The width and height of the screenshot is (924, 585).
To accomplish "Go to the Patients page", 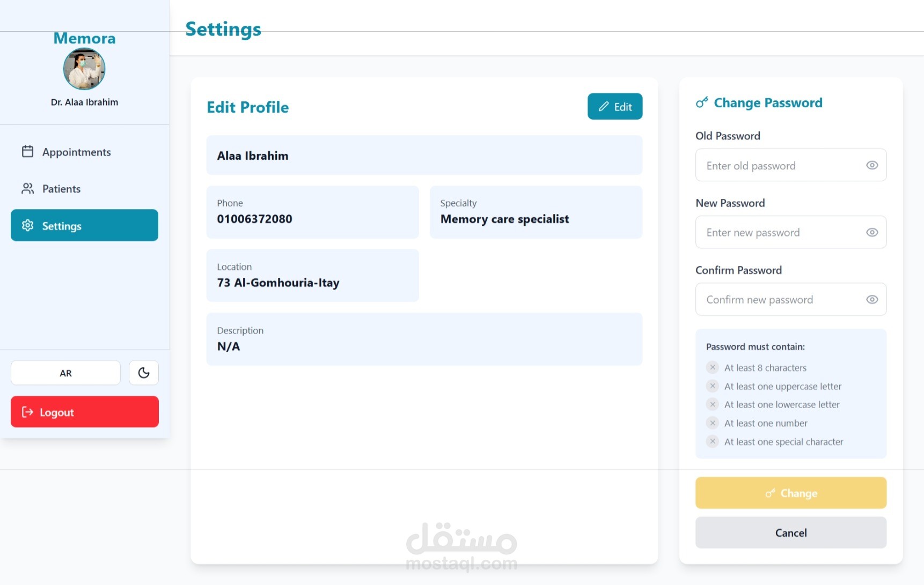I will 61,189.
